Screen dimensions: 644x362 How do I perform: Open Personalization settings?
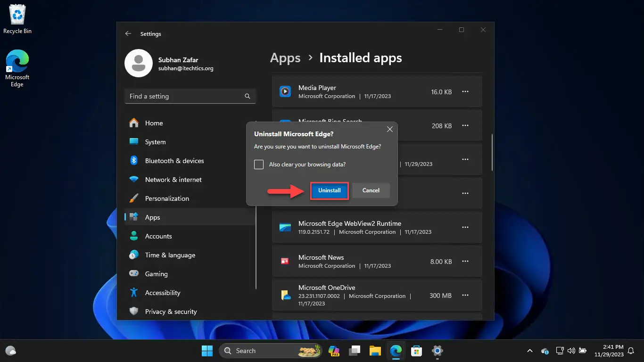coord(190,198)
